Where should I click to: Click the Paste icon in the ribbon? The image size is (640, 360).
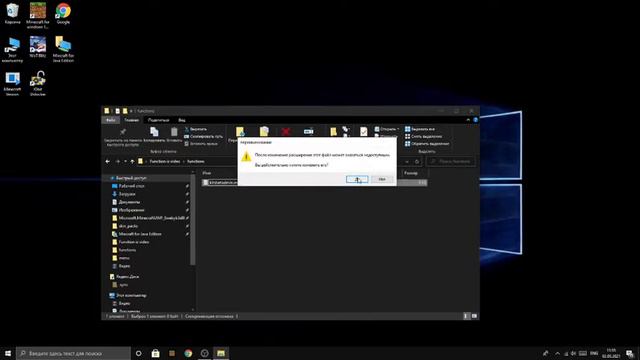[x=174, y=132]
